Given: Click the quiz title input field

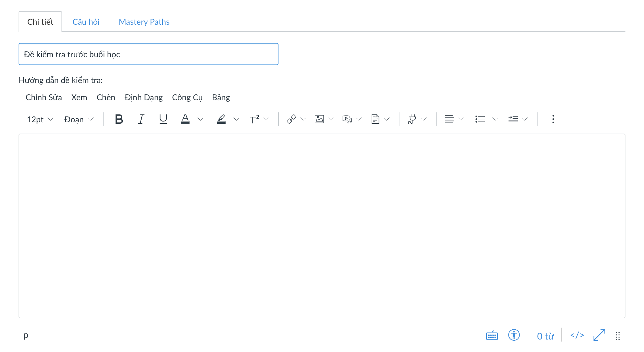Looking at the screenshot, I should click(148, 54).
